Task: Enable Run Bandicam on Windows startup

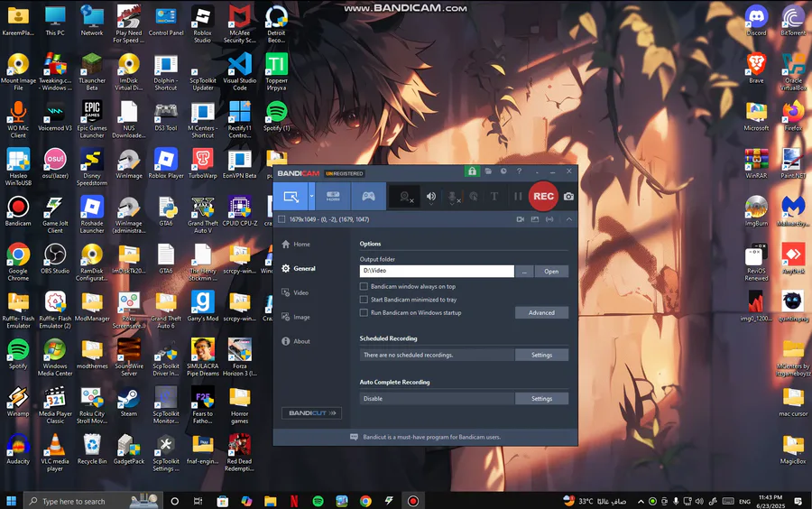Action: click(364, 313)
